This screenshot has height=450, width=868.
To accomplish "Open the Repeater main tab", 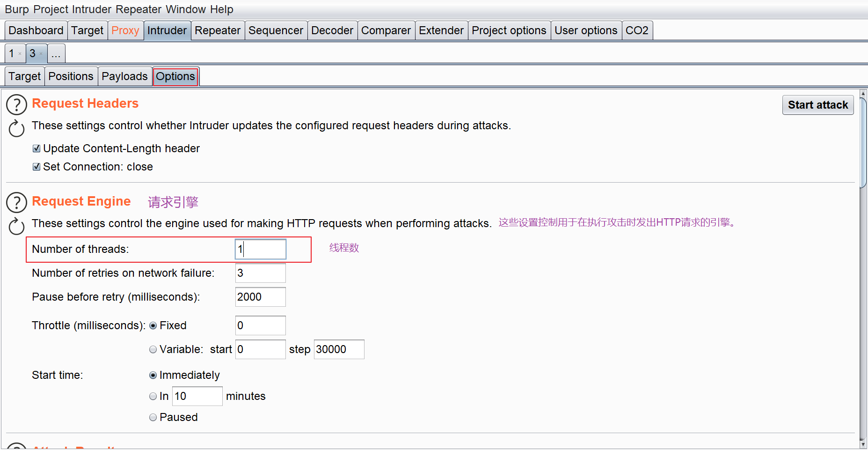I will (x=218, y=31).
